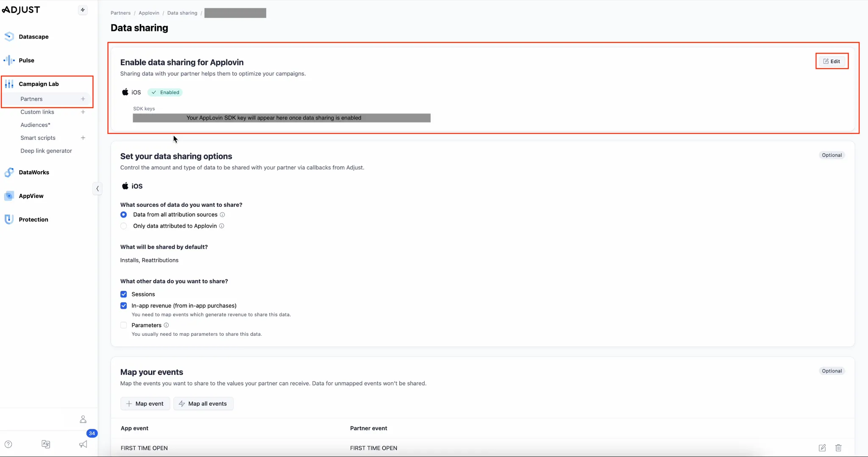868x457 pixels.
Task: Open user account profile icon
Action: [83, 419]
